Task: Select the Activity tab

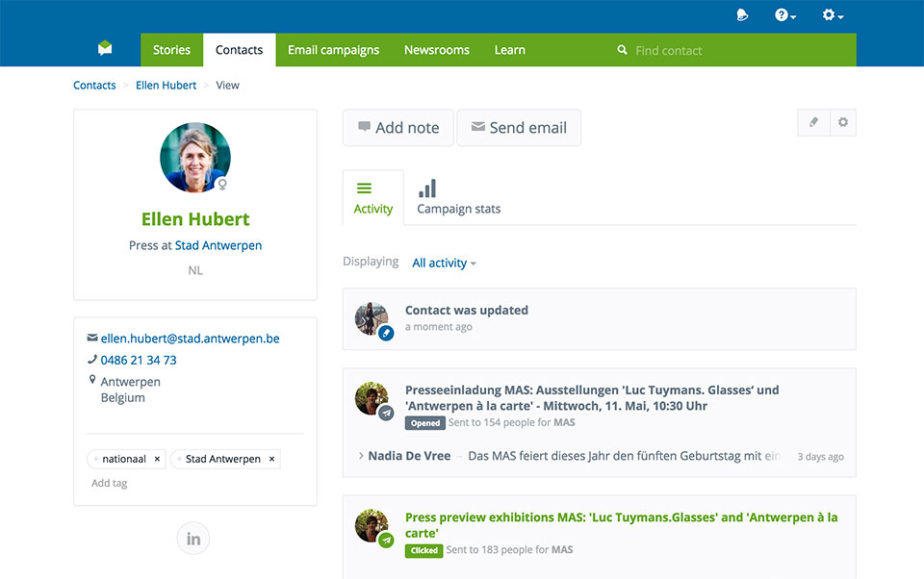Action: point(373,198)
